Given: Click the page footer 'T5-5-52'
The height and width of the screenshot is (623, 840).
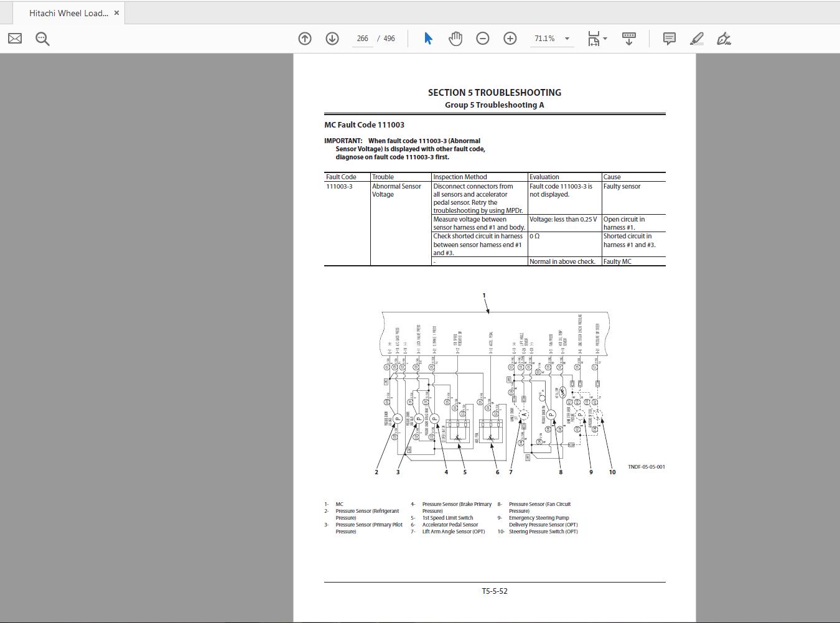Looking at the screenshot, I should [495, 591].
